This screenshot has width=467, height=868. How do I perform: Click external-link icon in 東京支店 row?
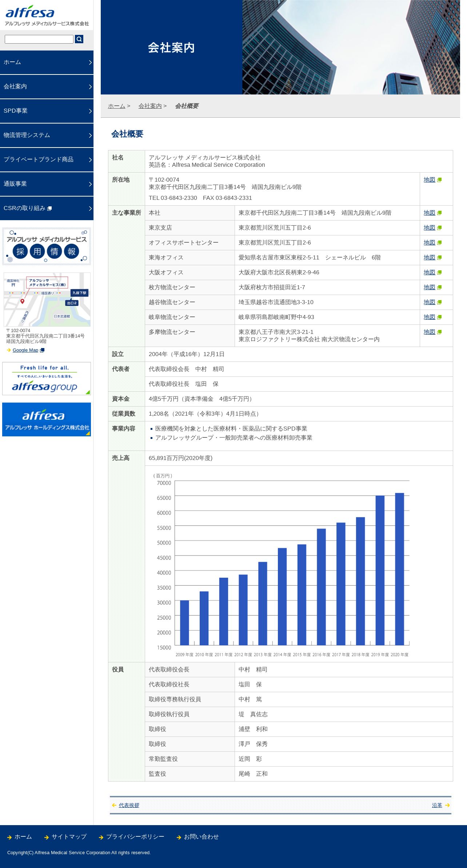(439, 228)
